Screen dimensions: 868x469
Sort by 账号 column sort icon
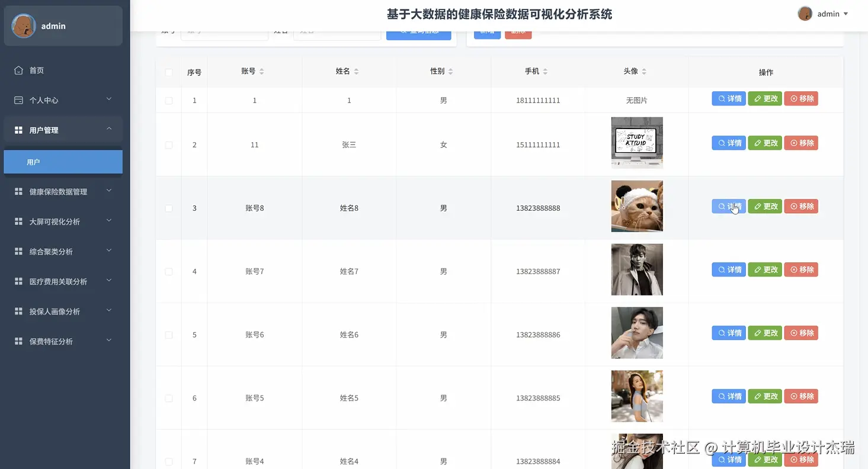[262, 71]
